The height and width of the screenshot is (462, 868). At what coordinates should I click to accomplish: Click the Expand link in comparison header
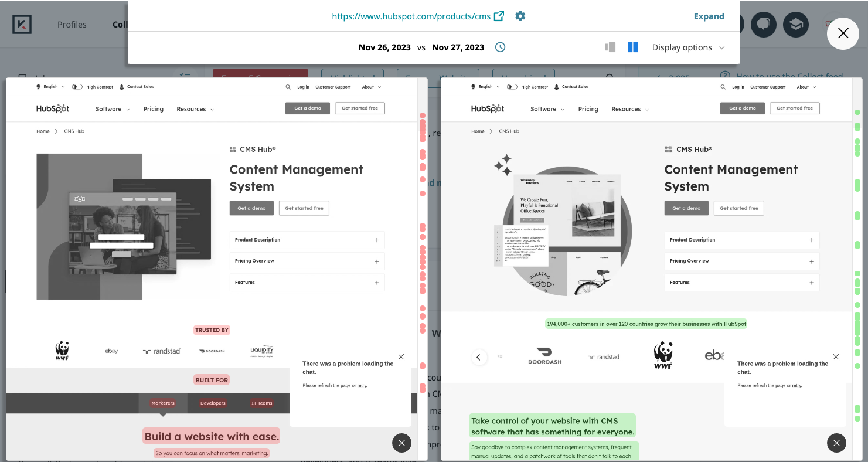pos(709,16)
